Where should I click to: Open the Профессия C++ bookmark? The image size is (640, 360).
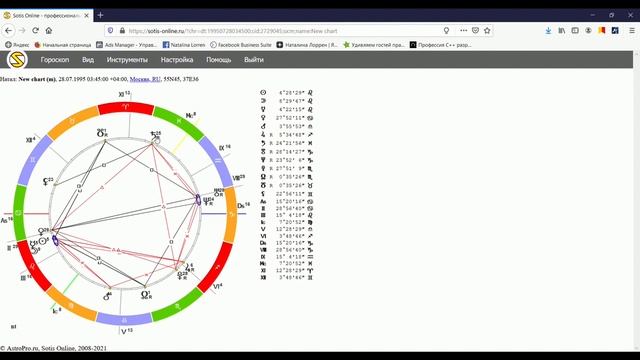point(440,45)
